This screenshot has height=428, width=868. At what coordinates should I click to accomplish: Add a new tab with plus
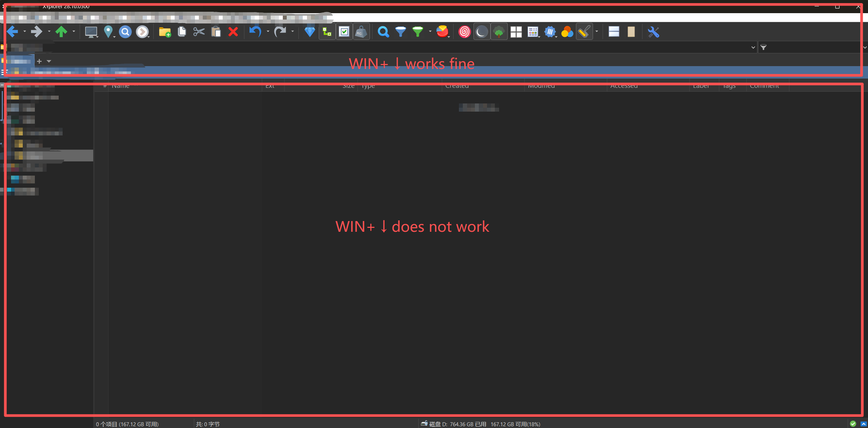[x=39, y=61]
